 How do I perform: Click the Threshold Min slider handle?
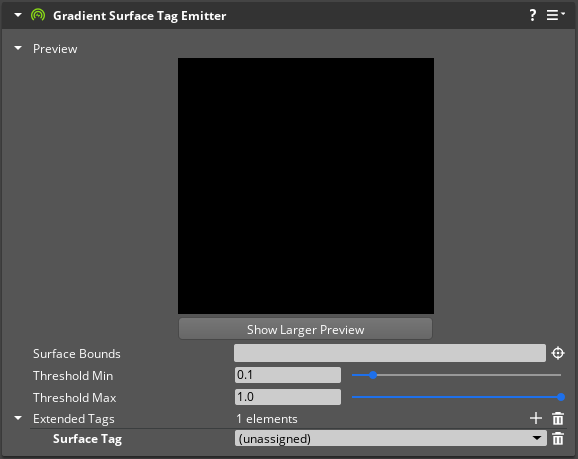[x=373, y=375]
